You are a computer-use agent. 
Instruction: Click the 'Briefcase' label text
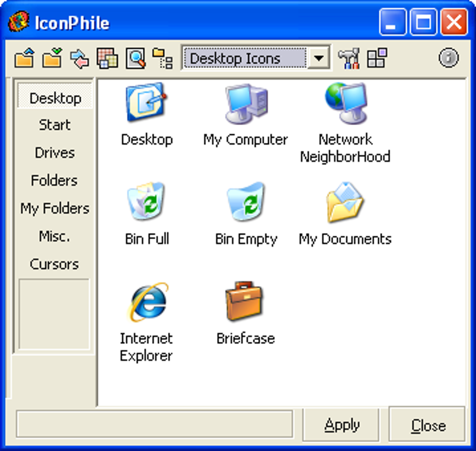pyautogui.click(x=245, y=338)
